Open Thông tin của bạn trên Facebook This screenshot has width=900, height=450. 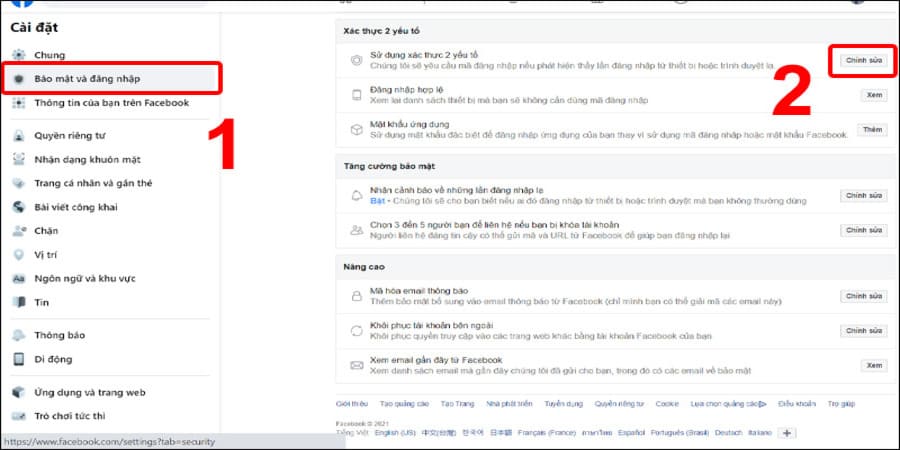[111, 103]
